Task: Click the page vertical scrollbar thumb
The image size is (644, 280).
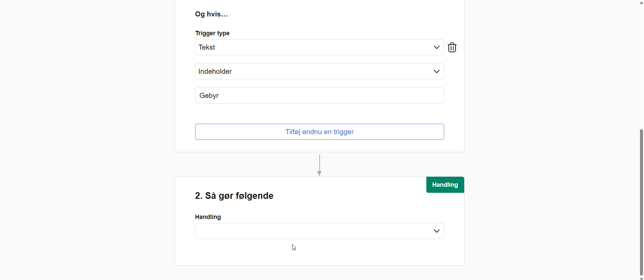Action: coord(641,203)
